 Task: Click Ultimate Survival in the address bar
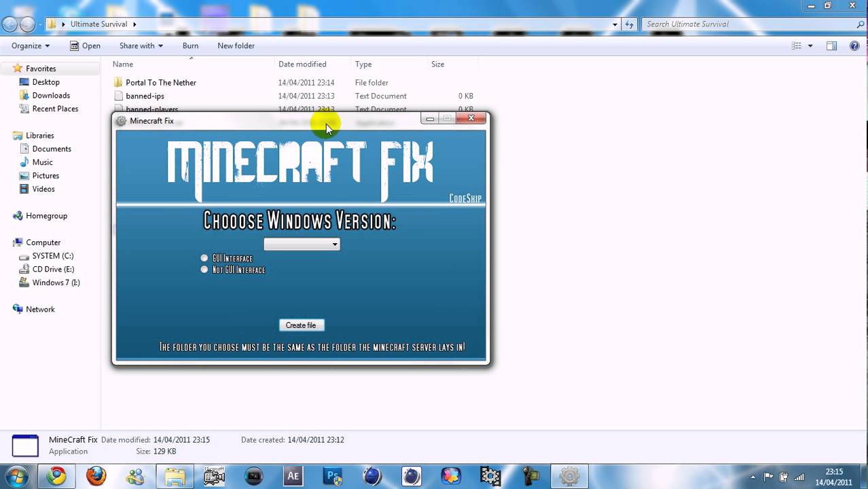point(99,24)
